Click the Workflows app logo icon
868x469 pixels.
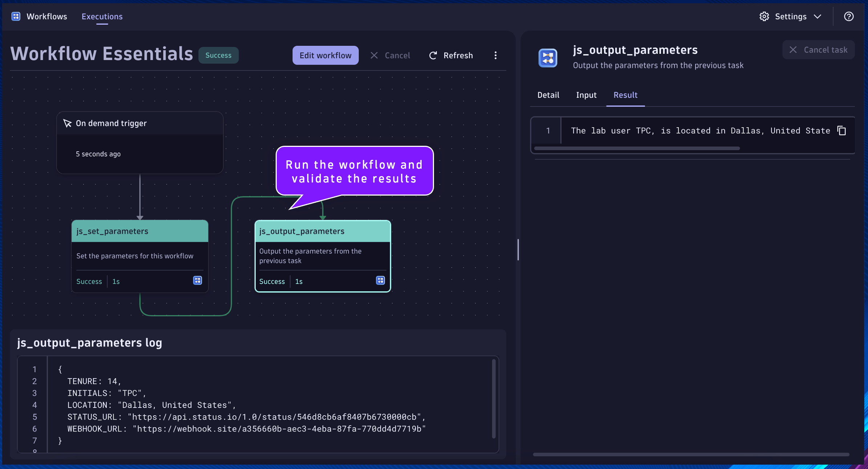[x=16, y=16]
